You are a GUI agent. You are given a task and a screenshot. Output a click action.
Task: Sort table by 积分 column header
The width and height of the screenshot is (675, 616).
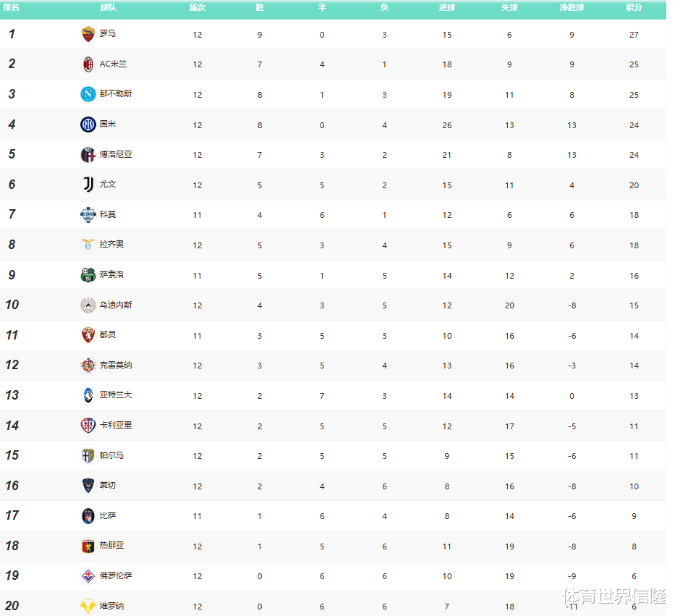(634, 7)
